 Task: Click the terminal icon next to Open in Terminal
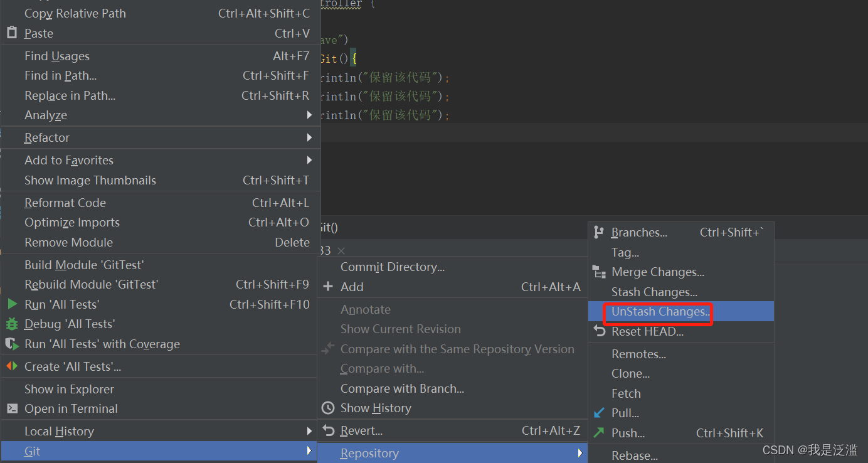[x=12, y=408]
